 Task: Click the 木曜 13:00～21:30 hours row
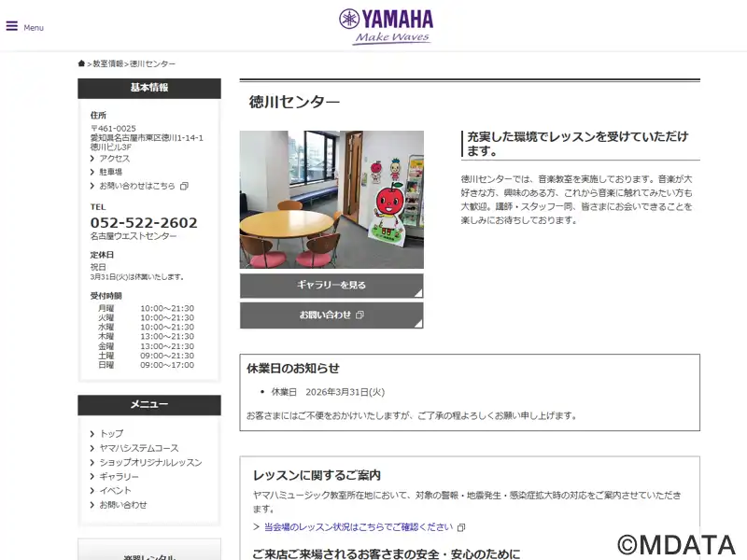pyautogui.click(x=146, y=337)
